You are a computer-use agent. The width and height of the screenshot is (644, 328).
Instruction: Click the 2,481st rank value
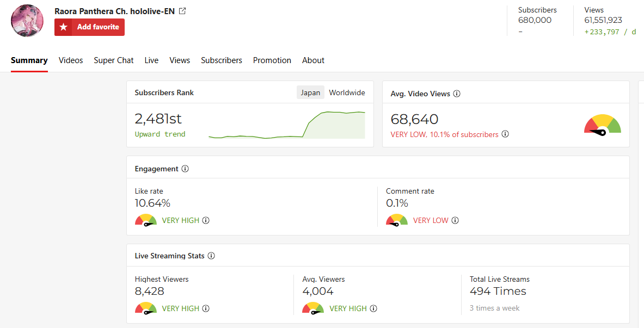click(x=158, y=119)
